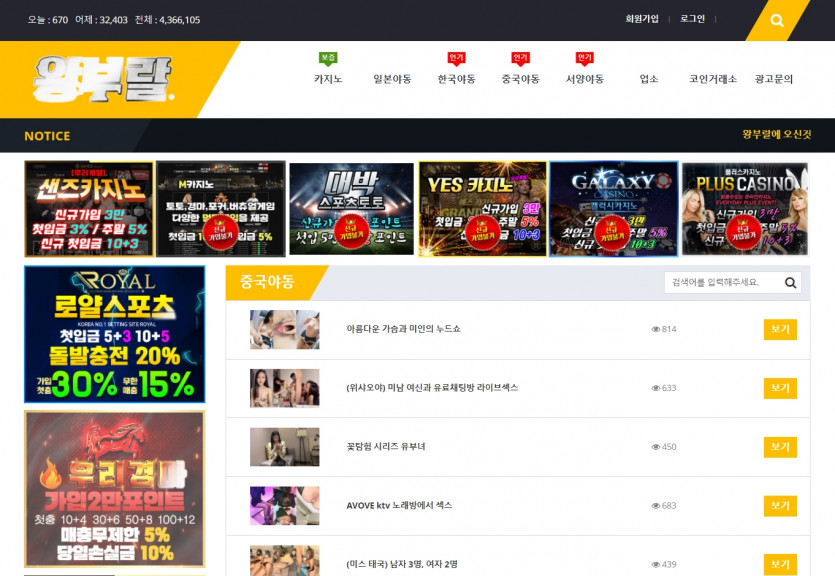Open the 카지노 menu item
This screenshot has height=576, width=835.
pos(327,79)
